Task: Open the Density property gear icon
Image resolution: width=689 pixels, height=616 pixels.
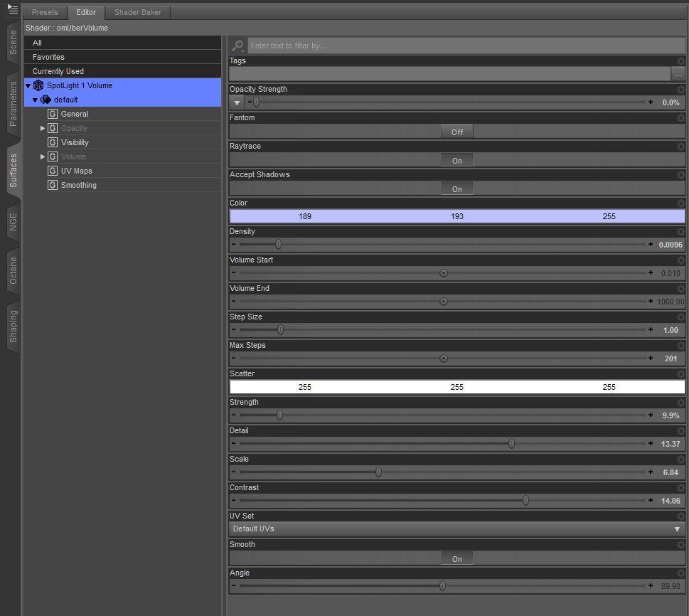Action: [680, 232]
